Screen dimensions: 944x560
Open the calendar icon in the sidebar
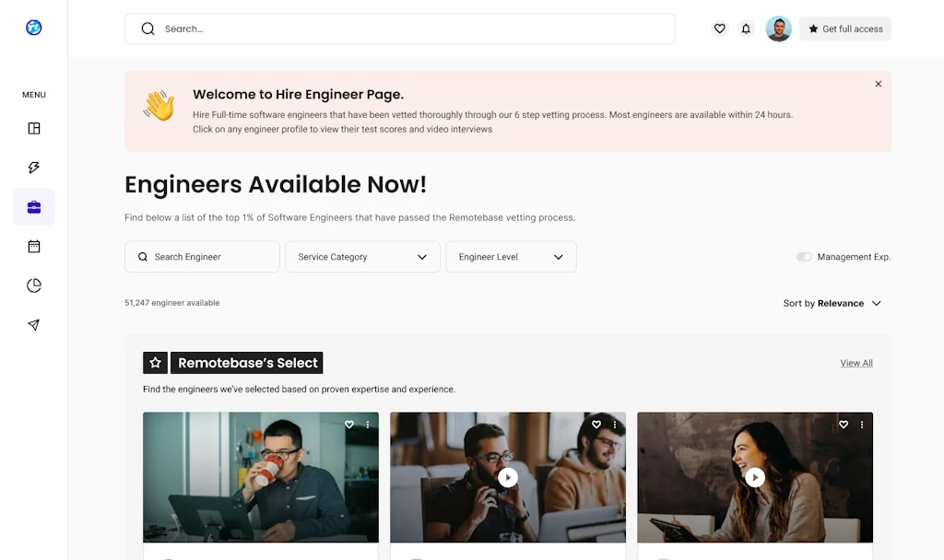[33, 246]
